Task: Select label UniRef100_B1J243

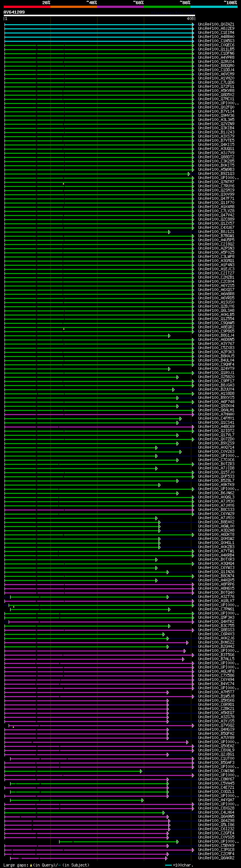Action: 216,132
